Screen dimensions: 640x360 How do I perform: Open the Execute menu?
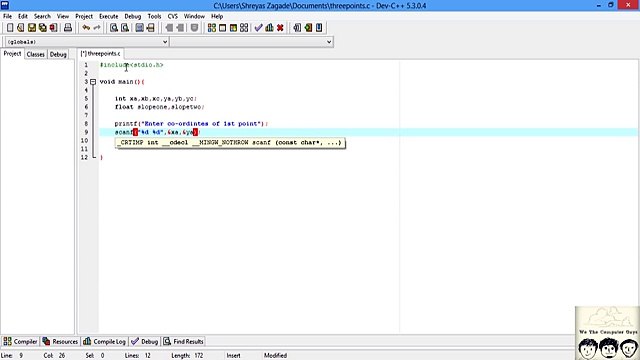pos(109,16)
